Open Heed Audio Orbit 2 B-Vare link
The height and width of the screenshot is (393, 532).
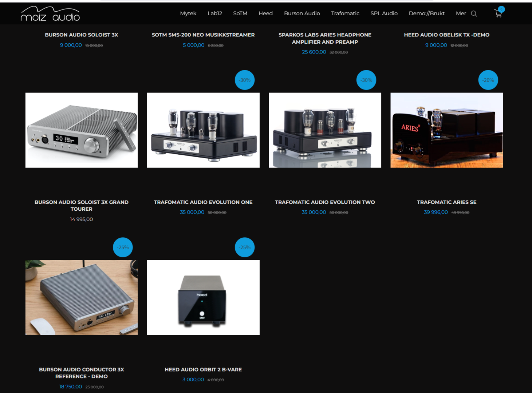pos(203,370)
